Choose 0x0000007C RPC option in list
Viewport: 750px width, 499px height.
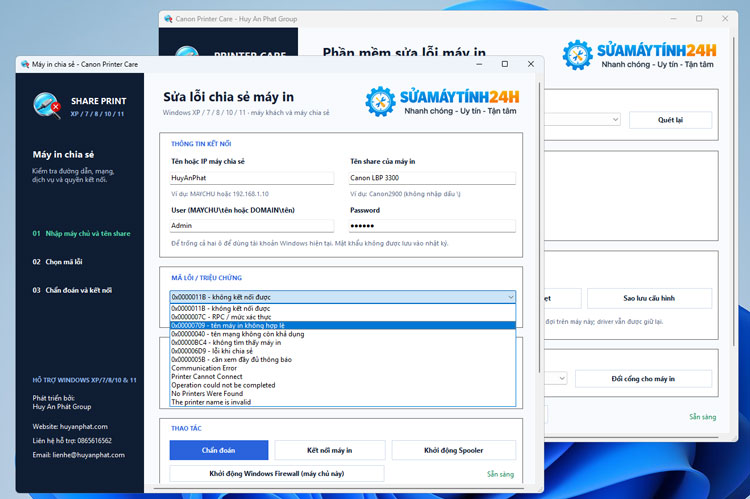point(343,317)
